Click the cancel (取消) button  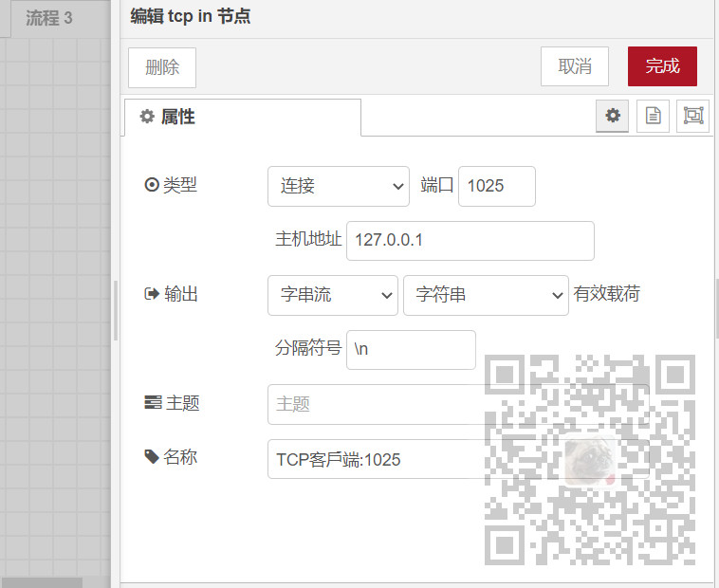pyautogui.click(x=575, y=66)
